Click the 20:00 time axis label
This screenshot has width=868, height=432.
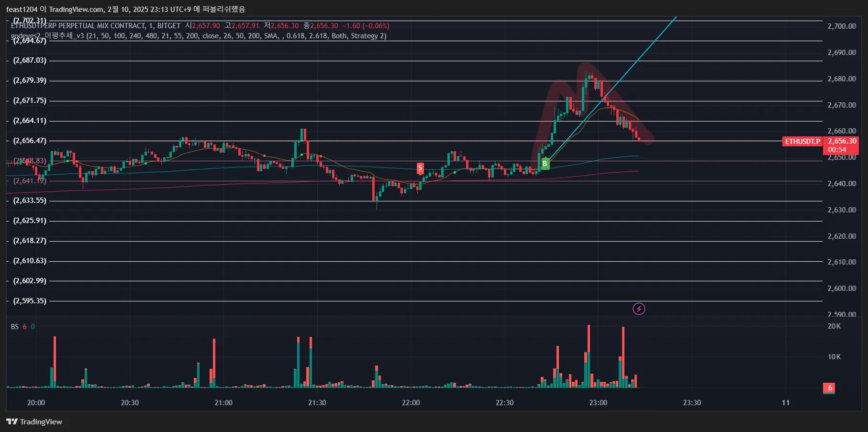pyautogui.click(x=36, y=403)
